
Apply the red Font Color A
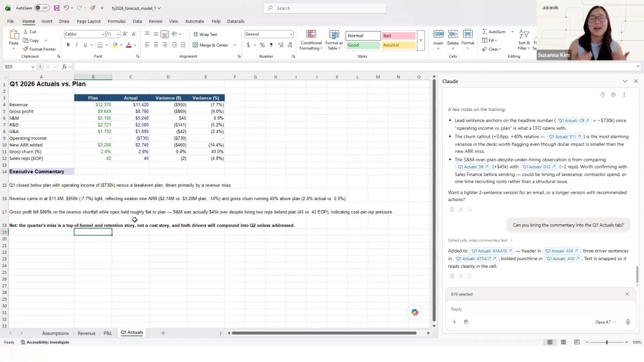129,45
